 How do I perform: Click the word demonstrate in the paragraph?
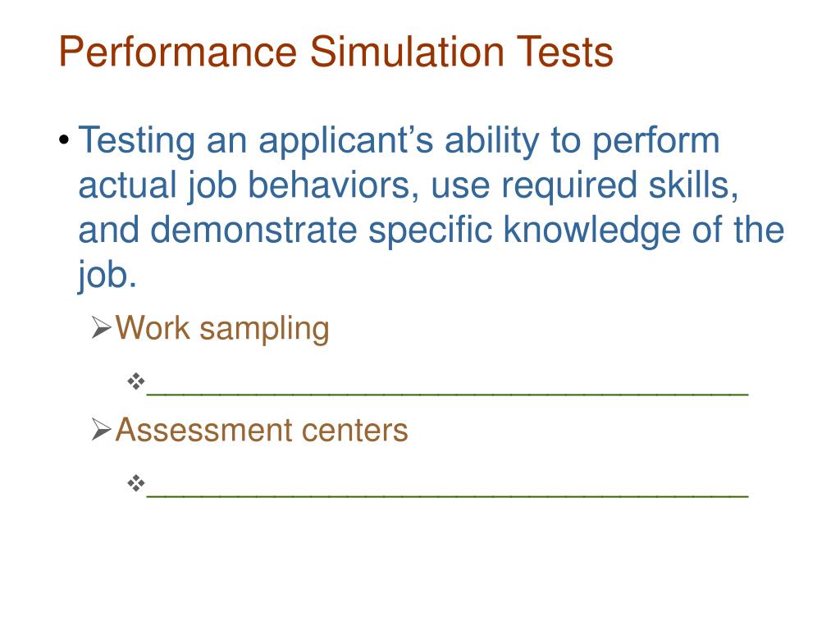[x=253, y=231]
